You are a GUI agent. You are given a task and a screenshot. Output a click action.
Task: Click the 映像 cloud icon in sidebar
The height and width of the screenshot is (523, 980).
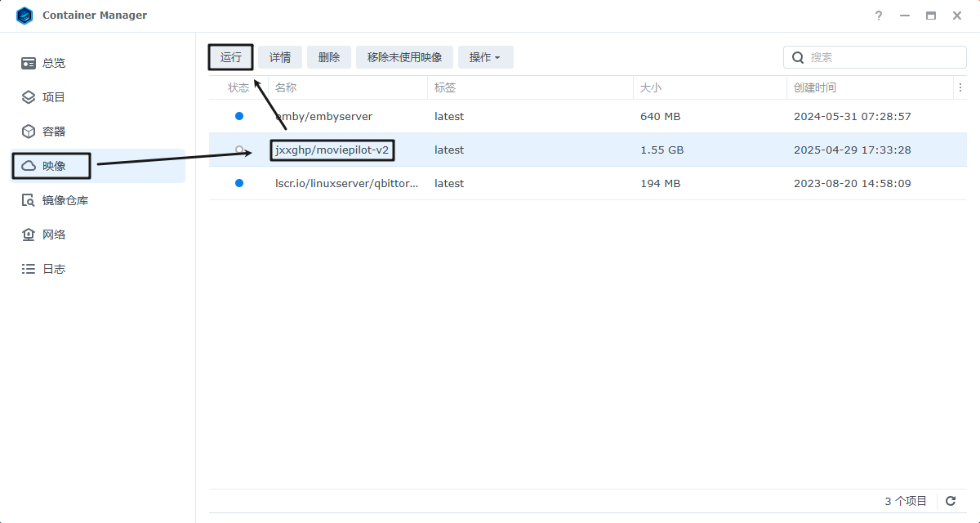click(29, 166)
